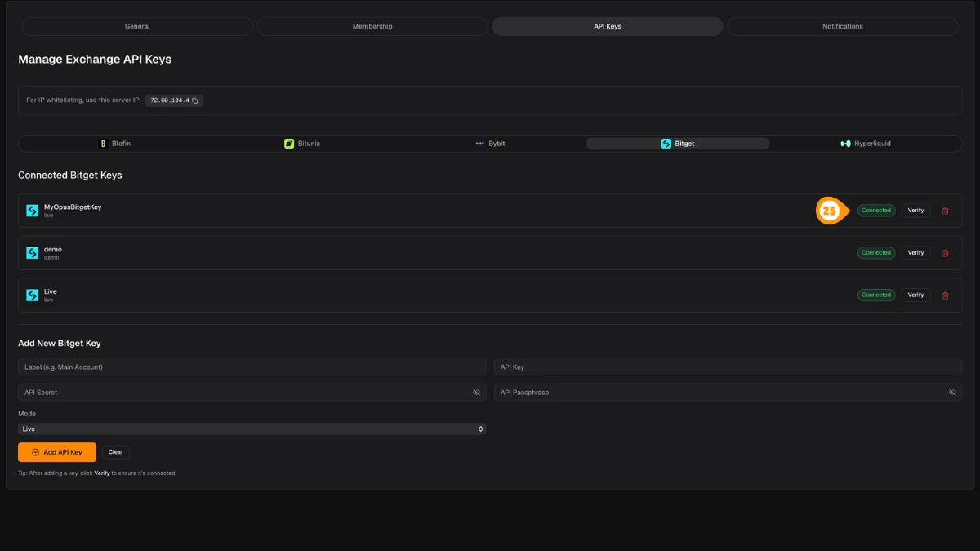Screen dimensions: 980x551
Task: Clear the new key form
Action: point(116,452)
